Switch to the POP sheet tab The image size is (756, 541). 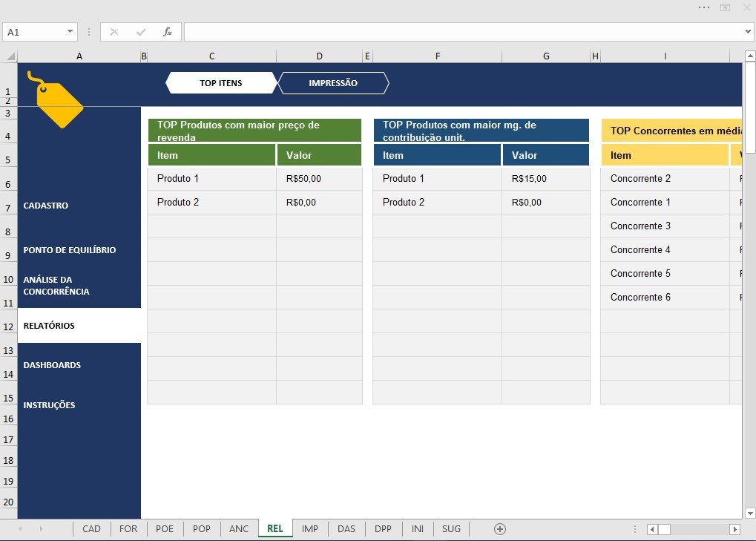202,529
